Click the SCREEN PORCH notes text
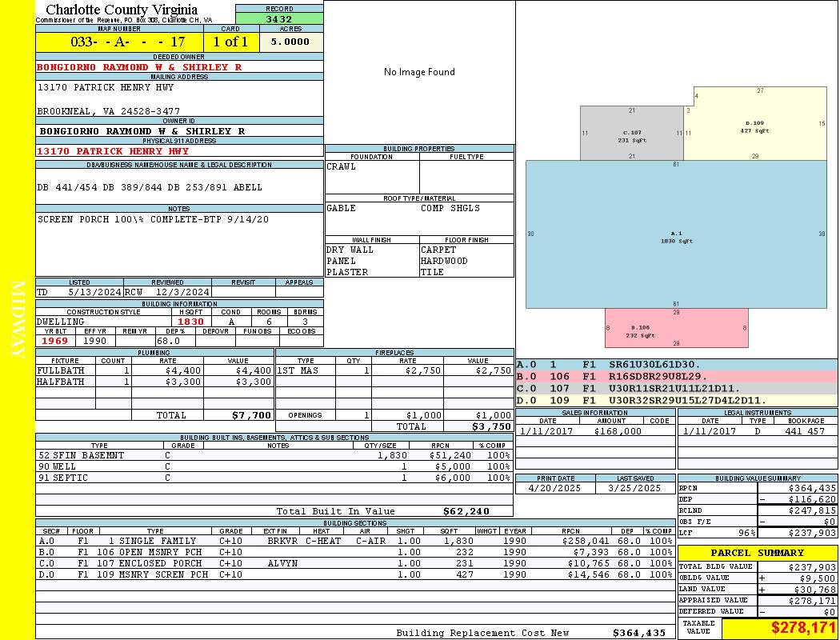Viewport: 840px width, 640px height. pyautogui.click(x=154, y=219)
